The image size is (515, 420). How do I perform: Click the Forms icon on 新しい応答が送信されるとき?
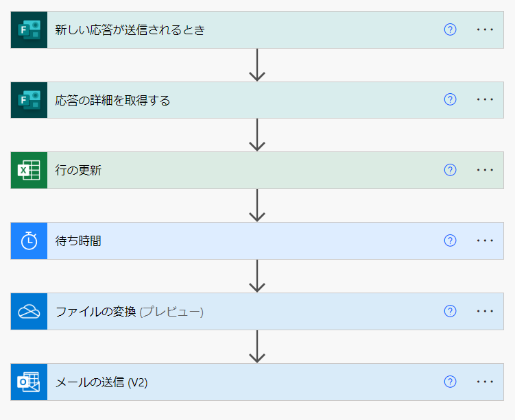(29, 30)
